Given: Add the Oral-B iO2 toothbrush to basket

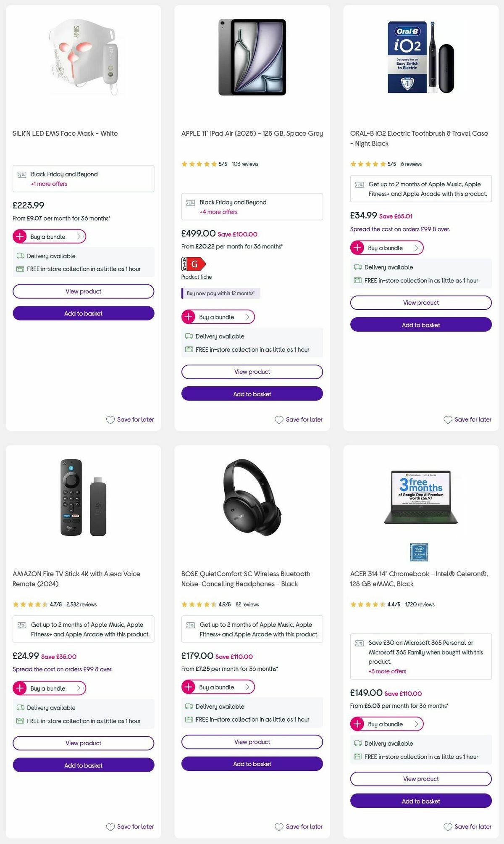Looking at the screenshot, I should pos(420,324).
